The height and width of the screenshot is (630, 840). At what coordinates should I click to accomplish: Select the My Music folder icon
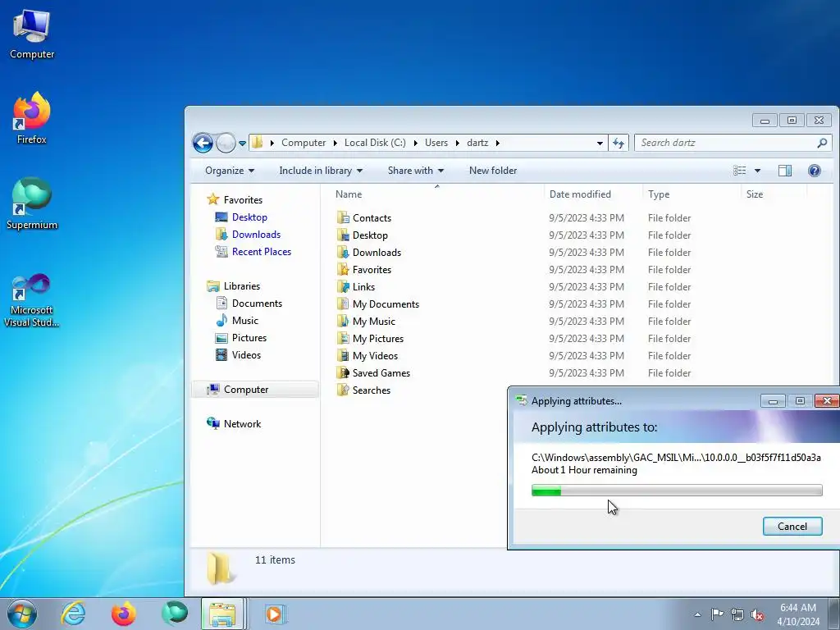pyautogui.click(x=343, y=321)
